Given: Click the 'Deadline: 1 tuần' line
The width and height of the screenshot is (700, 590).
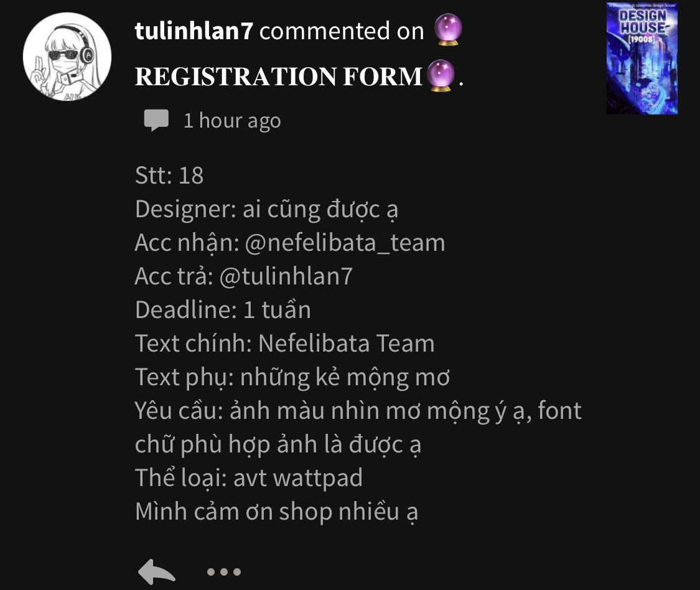Looking at the screenshot, I should pos(223,309).
